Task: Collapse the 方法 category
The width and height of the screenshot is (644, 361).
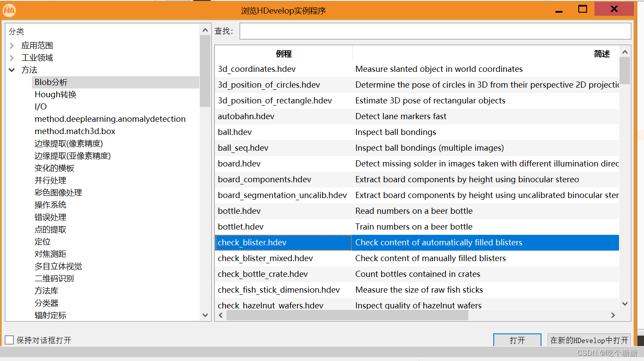Action: coord(12,70)
